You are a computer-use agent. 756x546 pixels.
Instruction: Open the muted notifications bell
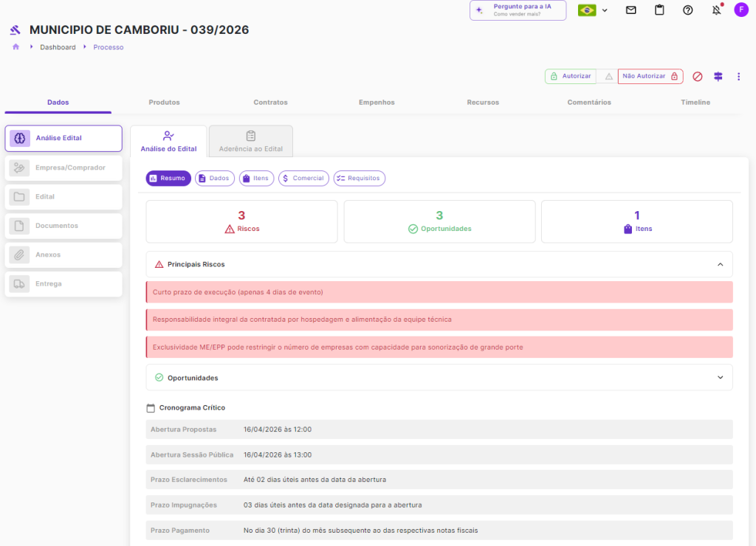[716, 10]
